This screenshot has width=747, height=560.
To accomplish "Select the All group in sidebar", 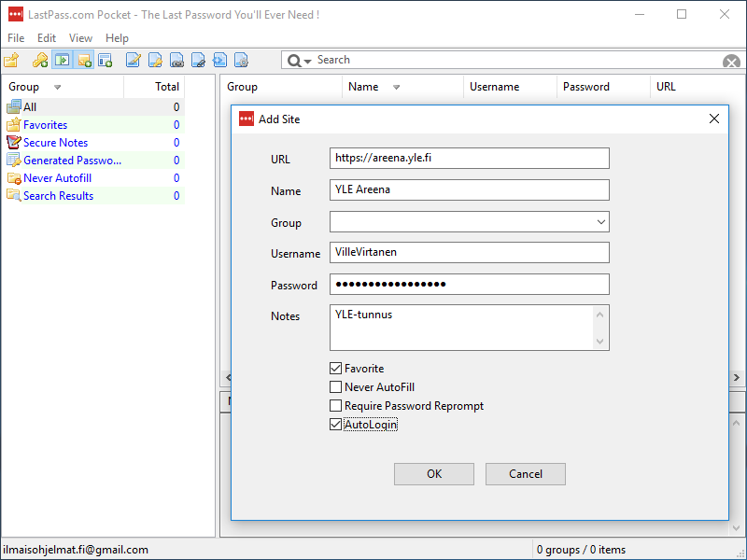I will pos(94,107).
